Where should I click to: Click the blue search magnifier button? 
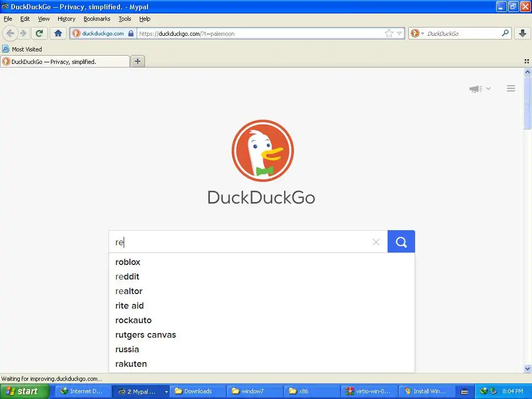(401, 242)
